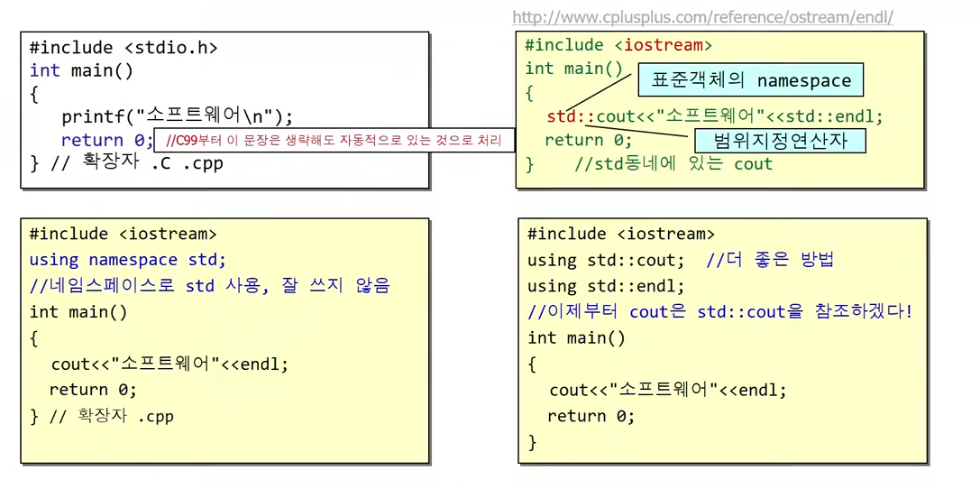Click the red C99 comment callout box
This screenshot has height=489, width=980.
coord(334,140)
